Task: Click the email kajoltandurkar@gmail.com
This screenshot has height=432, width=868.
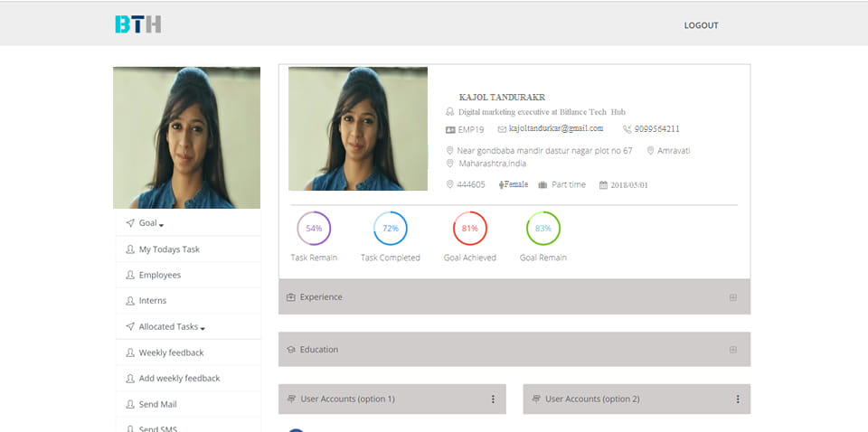Action: pos(556,128)
